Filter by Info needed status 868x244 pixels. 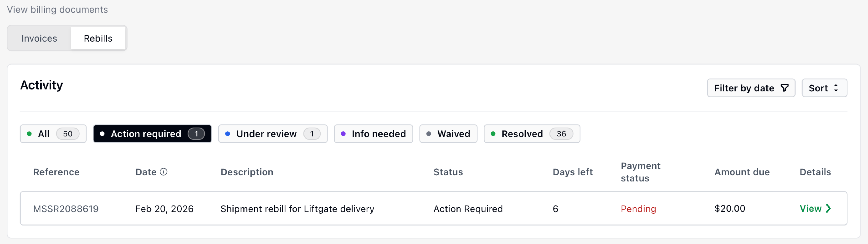point(373,134)
